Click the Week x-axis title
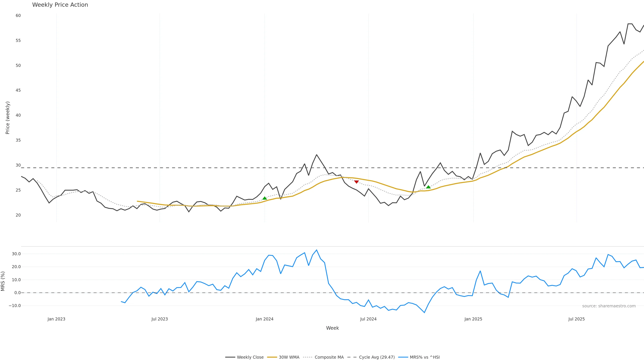 point(332,328)
